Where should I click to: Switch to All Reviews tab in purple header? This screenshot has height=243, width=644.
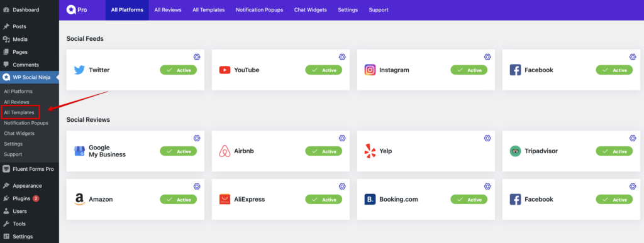tap(168, 10)
